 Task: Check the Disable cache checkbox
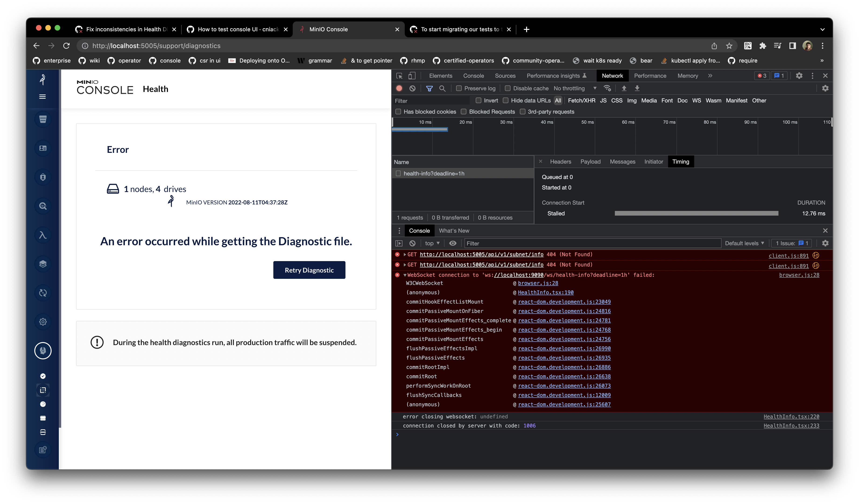507,89
